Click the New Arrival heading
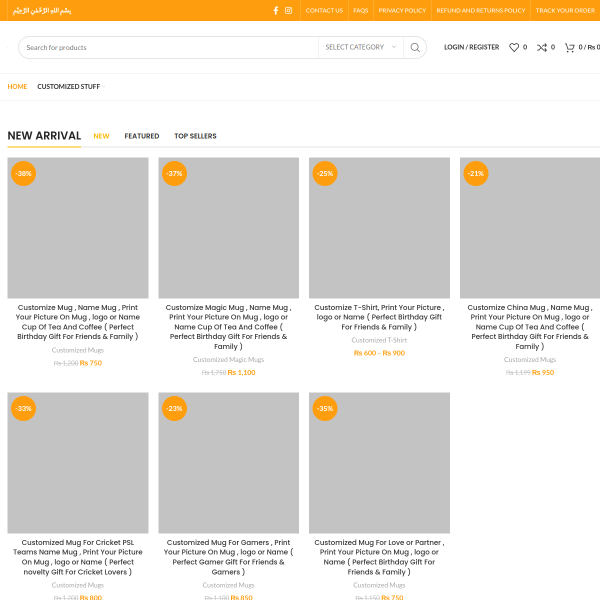This screenshot has height=600, width=600. (x=44, y=136)
